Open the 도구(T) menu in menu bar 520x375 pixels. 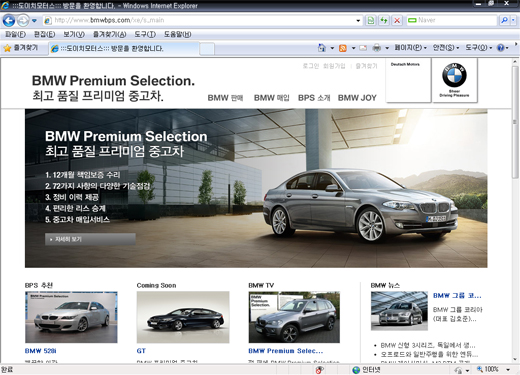click(145, 34)
